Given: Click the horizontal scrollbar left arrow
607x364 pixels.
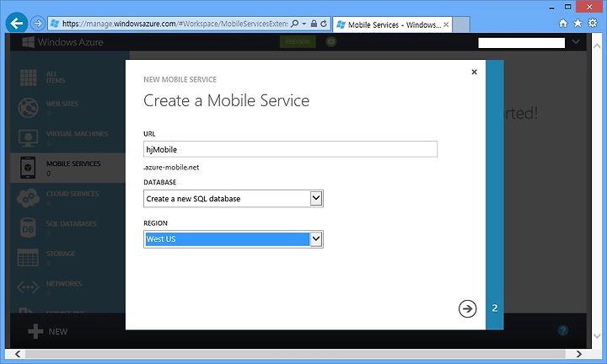Looking at the screenshot, I should (x=18, y=354).
